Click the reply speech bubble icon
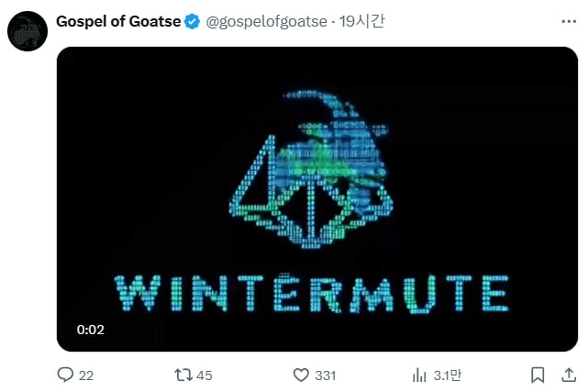The image size is (588, 392). click(x=65, y=375)
